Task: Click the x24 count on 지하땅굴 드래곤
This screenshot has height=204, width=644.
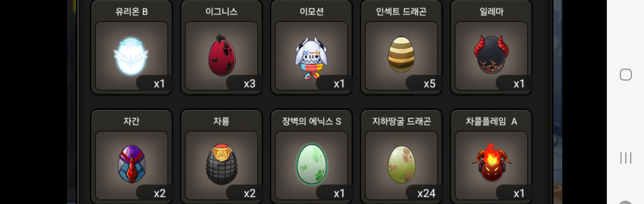Action: 426,193
